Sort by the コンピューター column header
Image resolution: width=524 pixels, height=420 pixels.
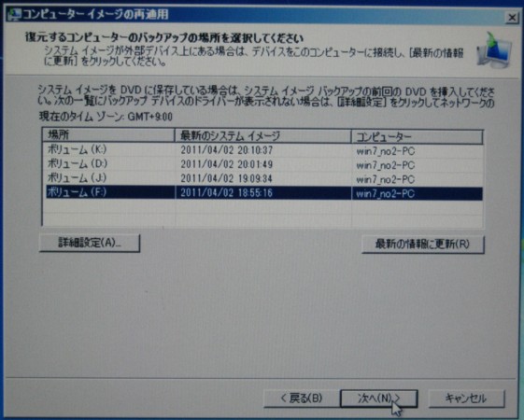tap(417, 136)
